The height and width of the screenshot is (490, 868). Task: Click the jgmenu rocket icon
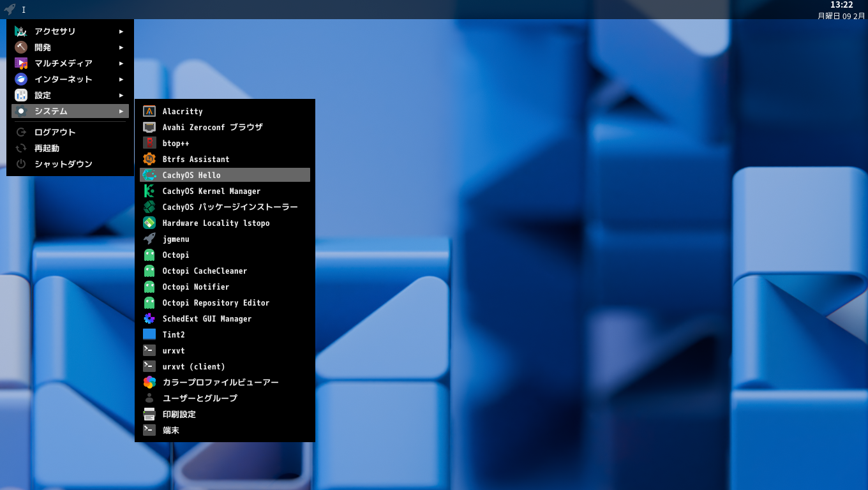pos(149,239)
